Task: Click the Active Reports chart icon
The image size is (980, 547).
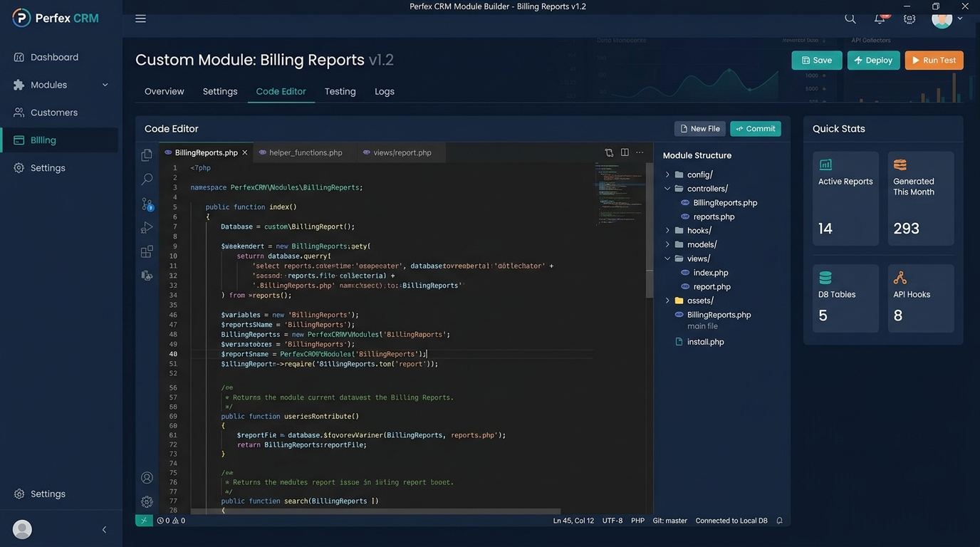Action: pos(825,165)
